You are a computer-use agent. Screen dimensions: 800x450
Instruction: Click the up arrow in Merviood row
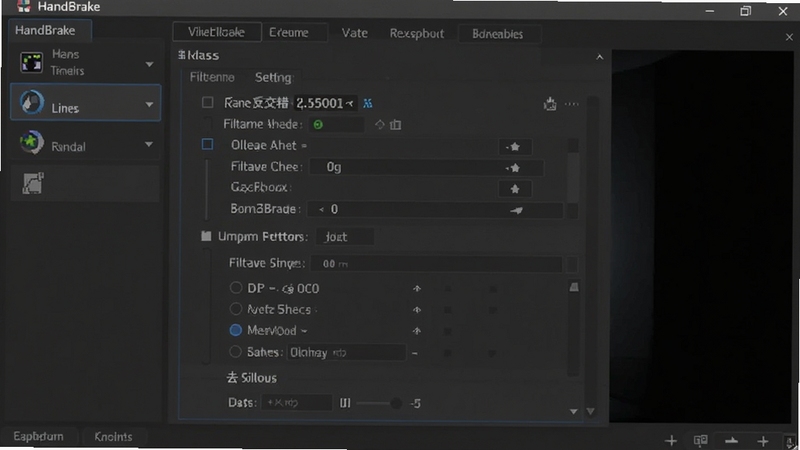tap(417, 331)
